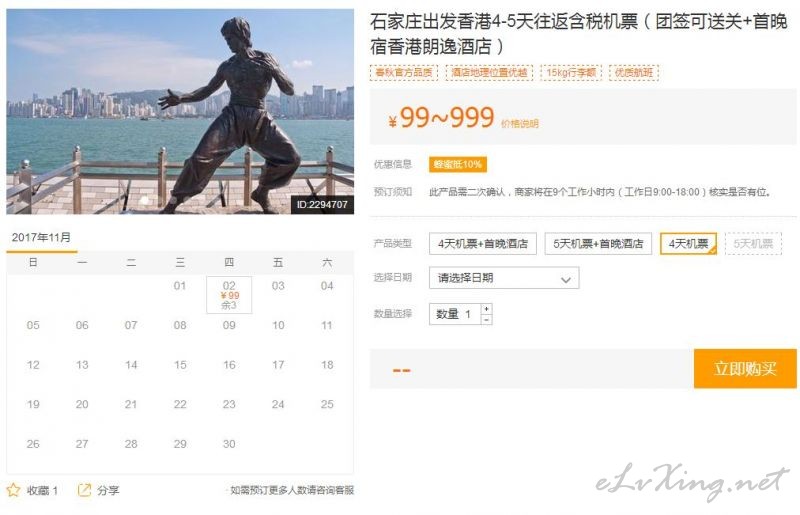Click the 蜜蜜抵10% discount badge

[x=458, y=164]
